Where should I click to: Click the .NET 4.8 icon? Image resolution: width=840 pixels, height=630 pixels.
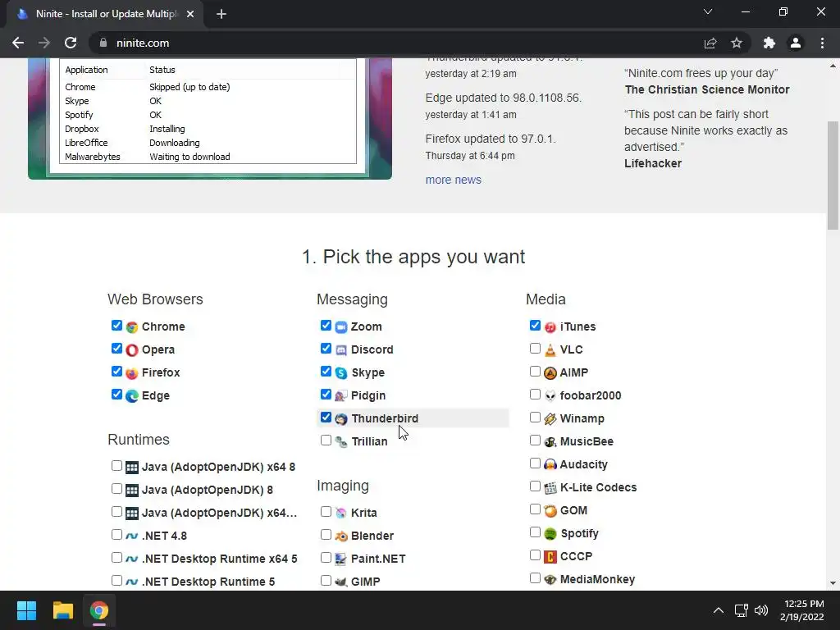tap(132, 536)
